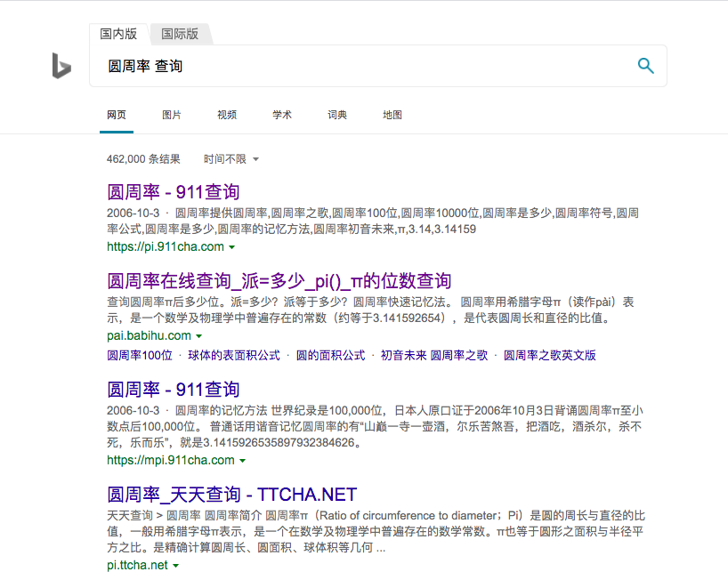This screenshot has width=728, height=580.
Task: Expand the 时间不限 time filter dropdown
Action: (x=231, y=159)
